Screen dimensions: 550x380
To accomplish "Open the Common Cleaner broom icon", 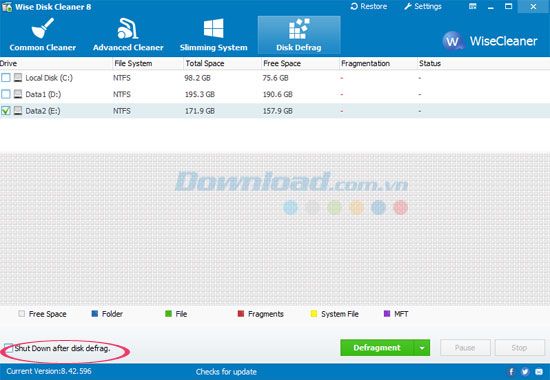I will tap(42, 28).
